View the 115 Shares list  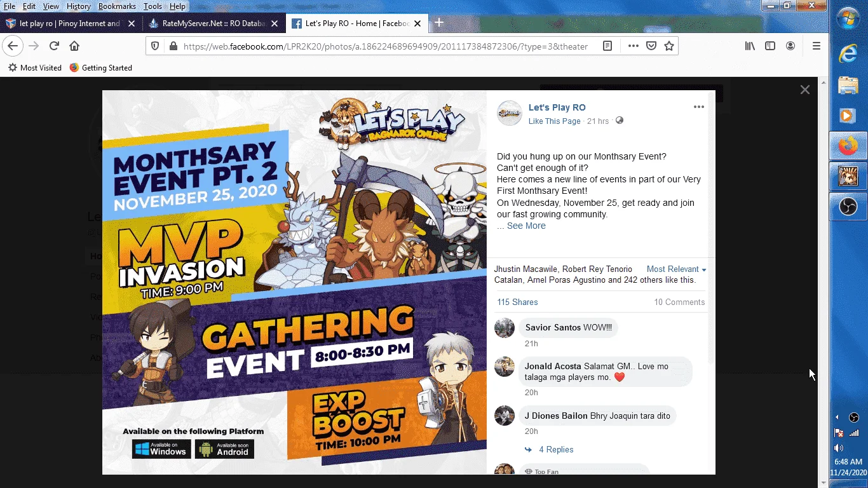[517, 302]
